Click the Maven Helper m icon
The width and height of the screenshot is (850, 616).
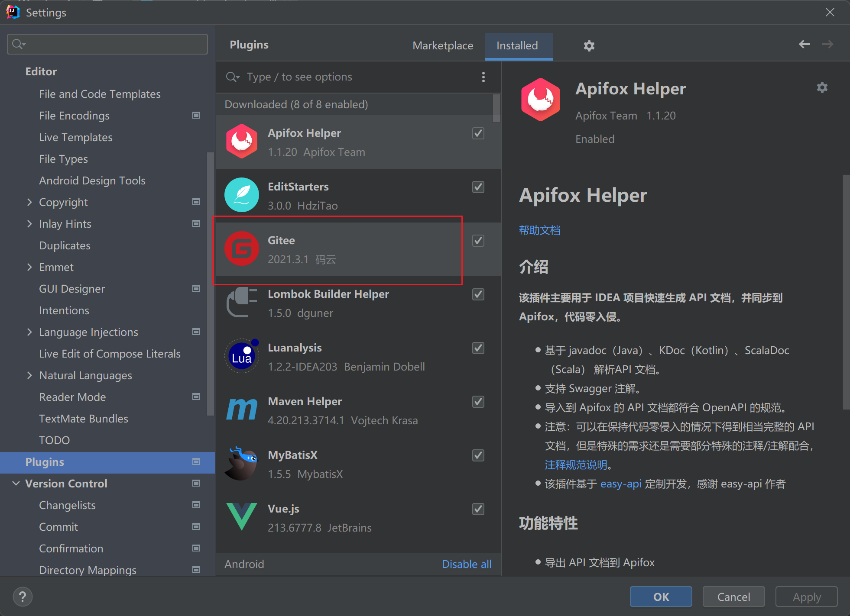coord(242,410)
